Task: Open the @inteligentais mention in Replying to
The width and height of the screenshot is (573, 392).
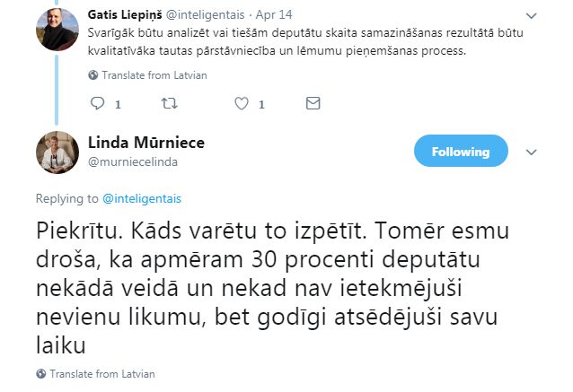Action: 145,198
